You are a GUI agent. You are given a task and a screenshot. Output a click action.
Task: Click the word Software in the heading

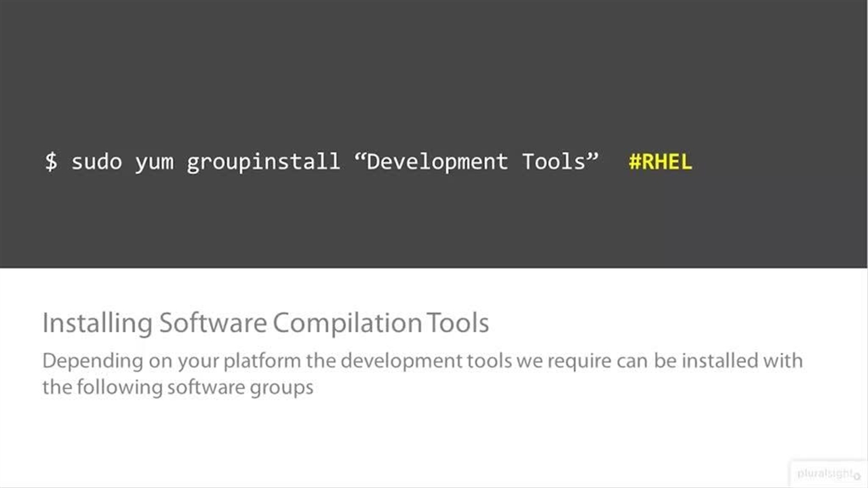(212, 323)
